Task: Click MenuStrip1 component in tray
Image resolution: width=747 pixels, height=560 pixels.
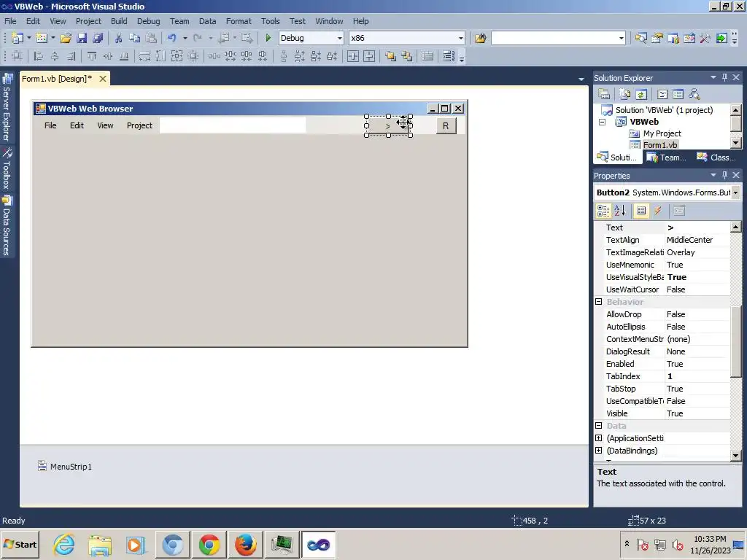Action: pos(65,466)
